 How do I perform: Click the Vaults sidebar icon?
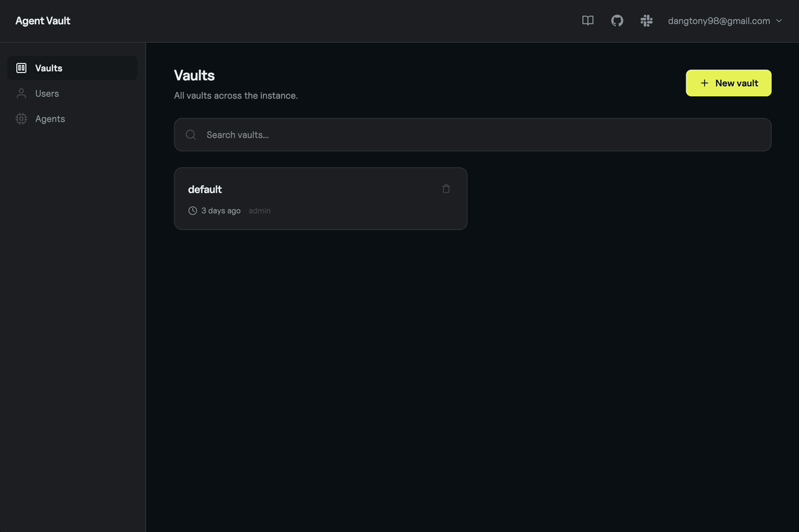point(21,68)
